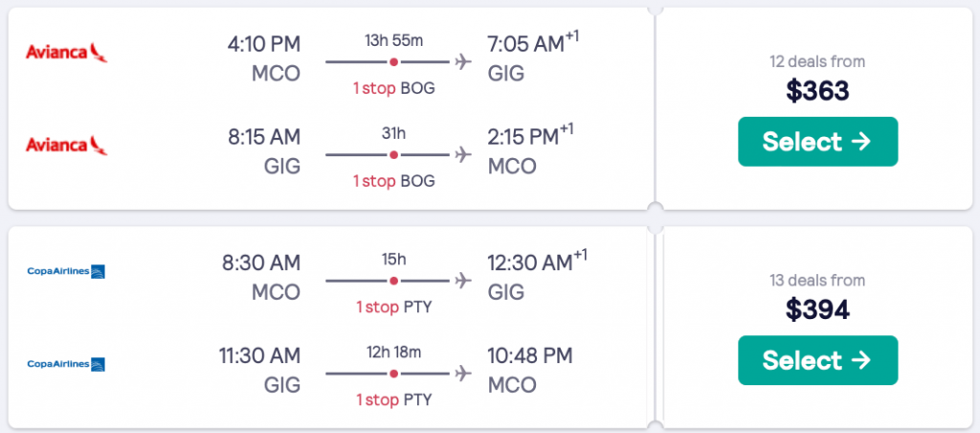Click the Copa Airlines logo on the 11:30 AM flight
The image size is (980, 433).
pos(66,364)
